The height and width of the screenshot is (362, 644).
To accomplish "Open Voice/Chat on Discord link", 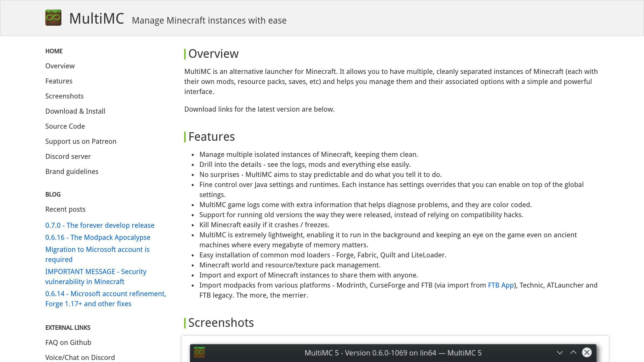I will pyautogui.click(x=80, y=357).
